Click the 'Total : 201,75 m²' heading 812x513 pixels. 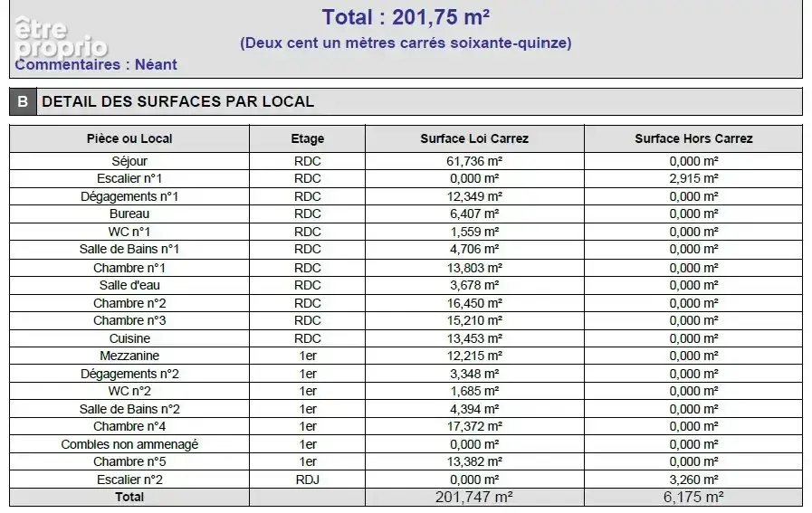pyautogui.click(x=406, y=17)
